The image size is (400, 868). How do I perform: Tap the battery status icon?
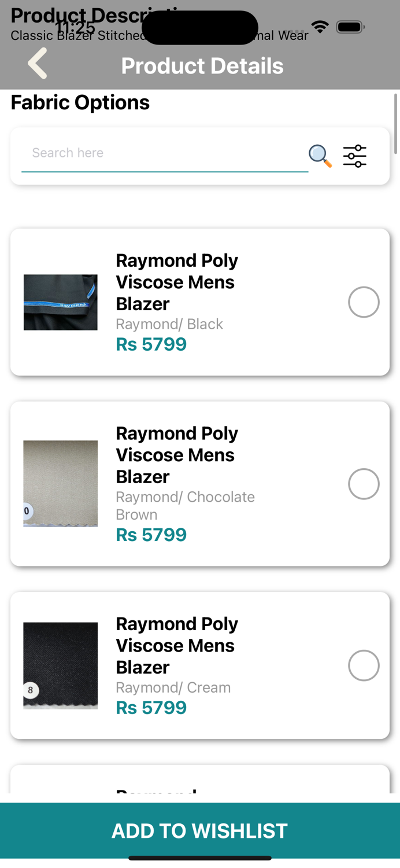click(350, 27)
